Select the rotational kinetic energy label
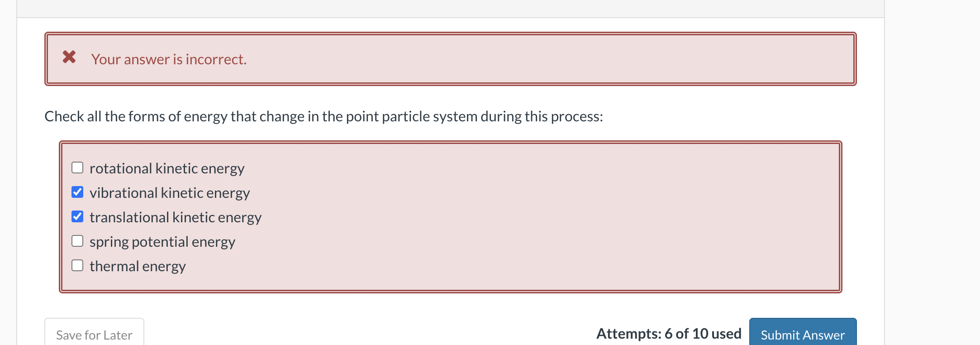This screenshot has width=980, height=345. click(167, 168)
